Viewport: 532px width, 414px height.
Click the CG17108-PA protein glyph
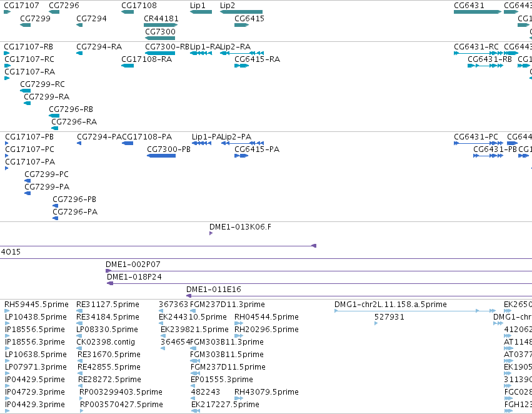tap(128, 143)
